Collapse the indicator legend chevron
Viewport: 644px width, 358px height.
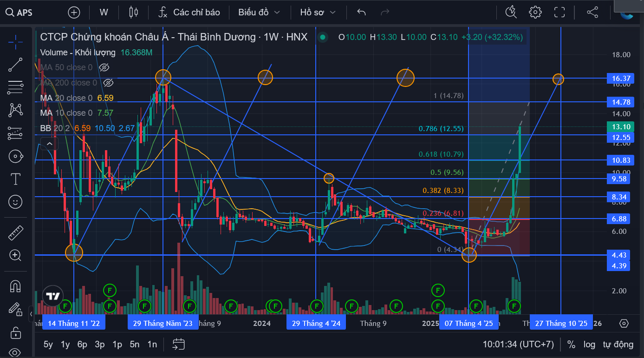click(x=49, y=144)
